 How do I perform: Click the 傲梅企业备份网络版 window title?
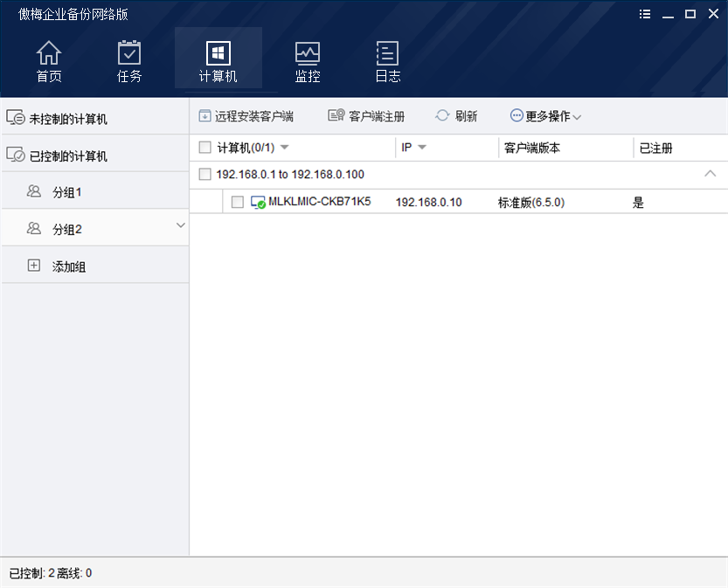[73, 14]
